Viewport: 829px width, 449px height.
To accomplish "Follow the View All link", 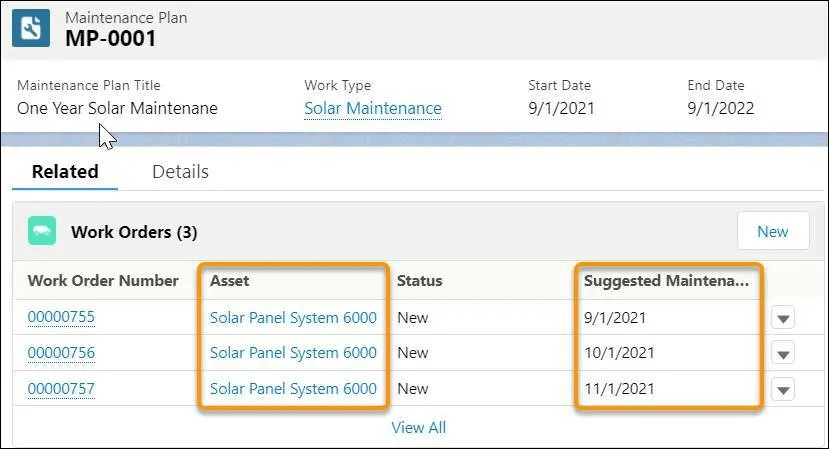I will (x=418, y=427).
